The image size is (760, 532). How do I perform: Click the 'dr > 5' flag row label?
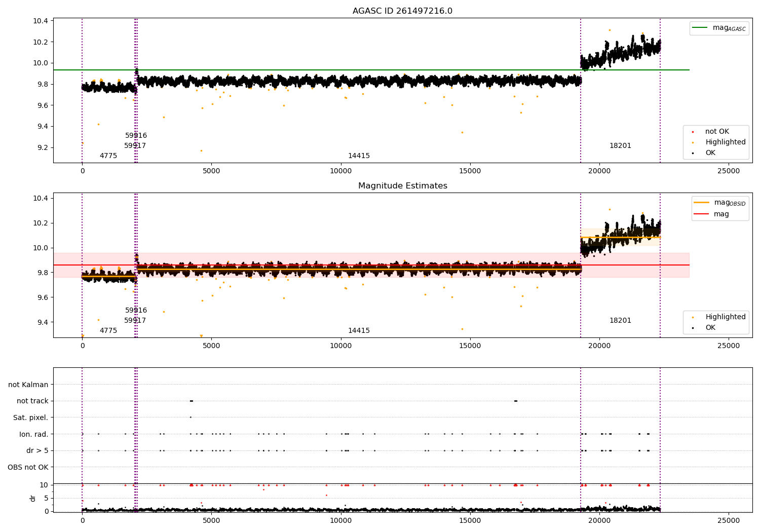[x=37, y=450]
